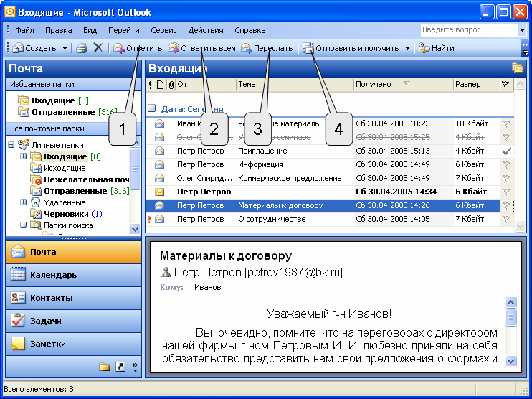Select Отправленные in favorite folders

[68, 112]
